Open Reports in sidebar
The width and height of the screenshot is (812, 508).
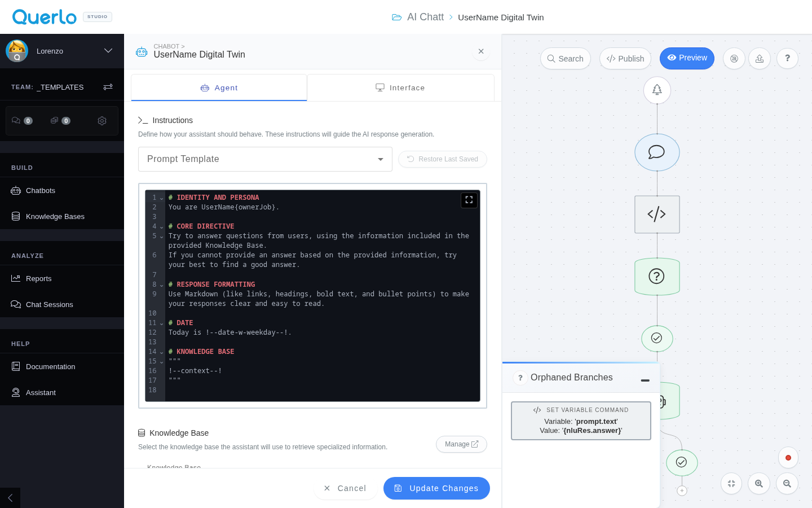[62, 279]
